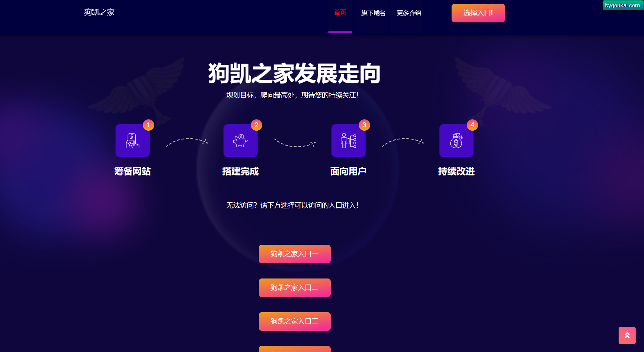Open the 旗下域名 menu item
Image resolution: width=644 pixels, height=352 pixels.
click(373, 13)
